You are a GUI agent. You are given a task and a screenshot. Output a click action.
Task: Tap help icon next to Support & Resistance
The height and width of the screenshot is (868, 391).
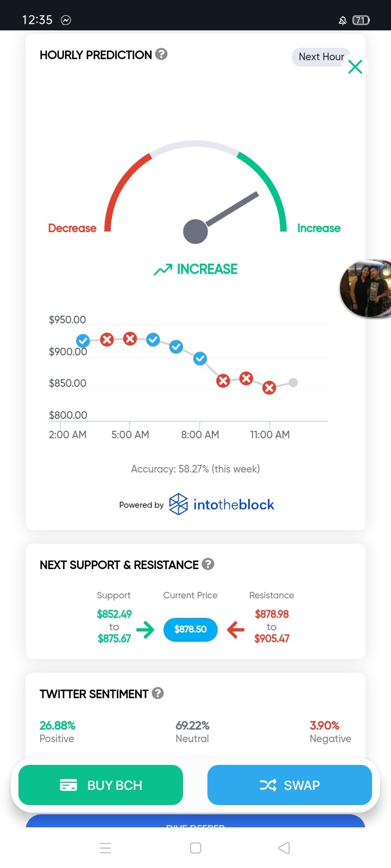pyautogui.click(x=208, y=564)
